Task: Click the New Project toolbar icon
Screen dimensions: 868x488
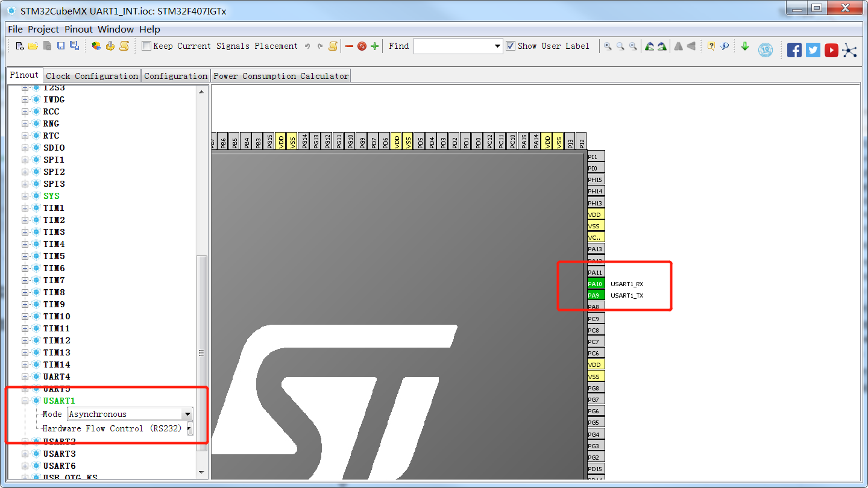Action: coord(20,46)
